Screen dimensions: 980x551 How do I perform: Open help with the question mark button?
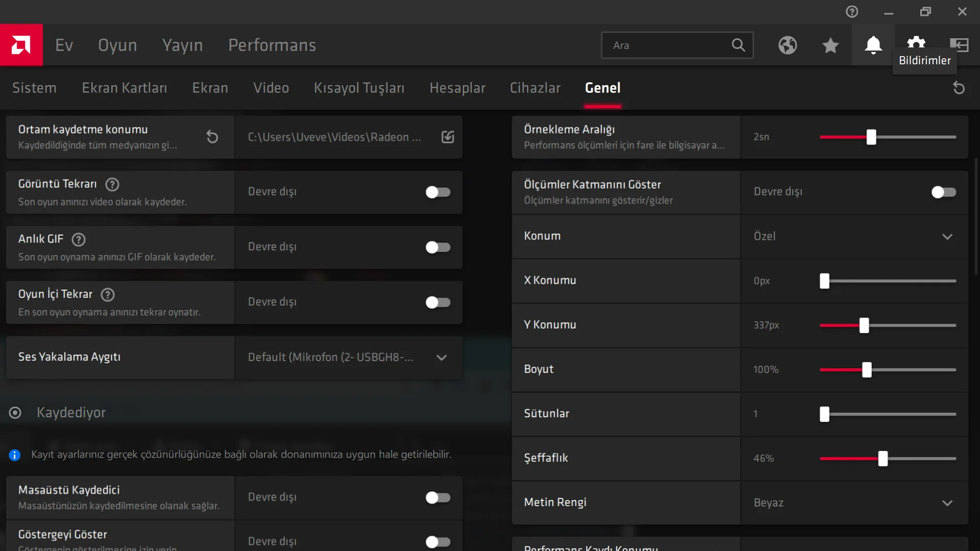[852, 11]
